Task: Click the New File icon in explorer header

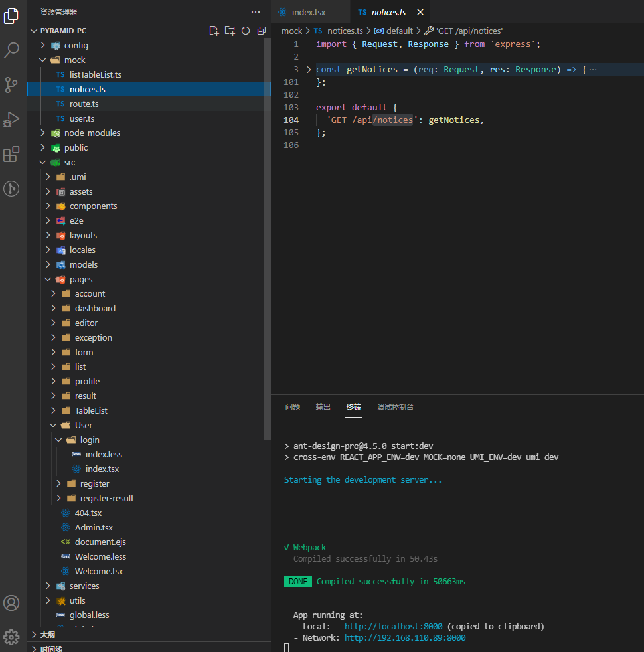Action: coord(214,31)
